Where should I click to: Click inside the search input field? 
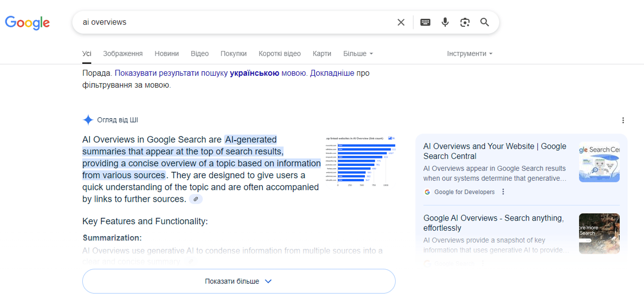[x=230, y=22]
